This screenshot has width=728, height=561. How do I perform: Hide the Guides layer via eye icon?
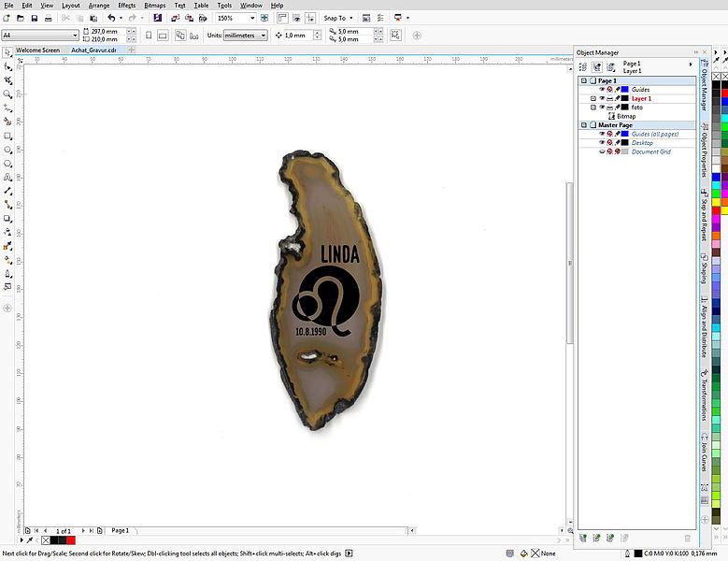[x=602, y=89]
